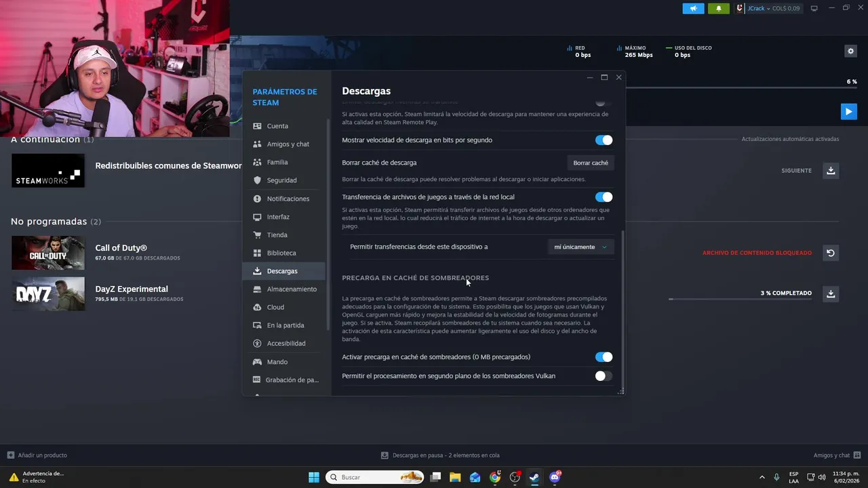Start DayZ Experimental download
868x488 pixels.
(831, 293)
